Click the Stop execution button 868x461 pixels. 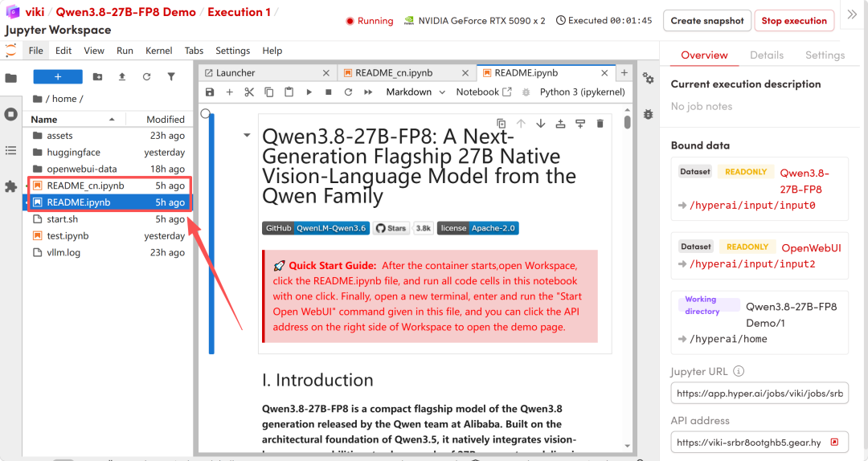point(794,20)
